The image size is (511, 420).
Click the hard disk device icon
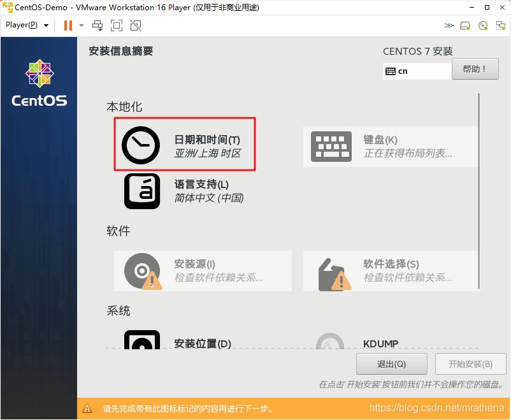point(465,25)
